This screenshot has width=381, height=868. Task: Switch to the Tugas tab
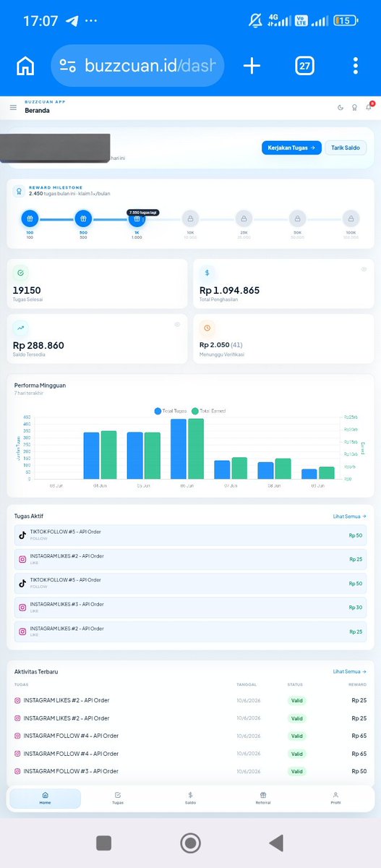coord(118,799)
